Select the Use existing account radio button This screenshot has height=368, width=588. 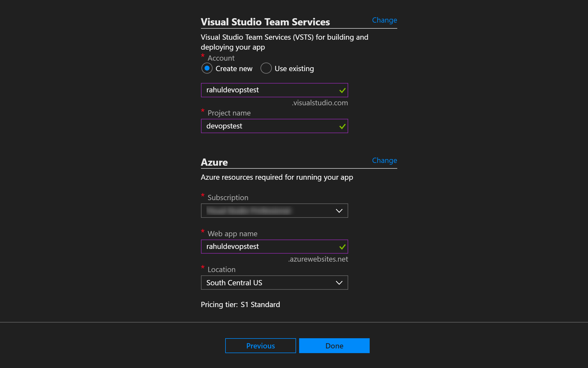click(266, 68)
